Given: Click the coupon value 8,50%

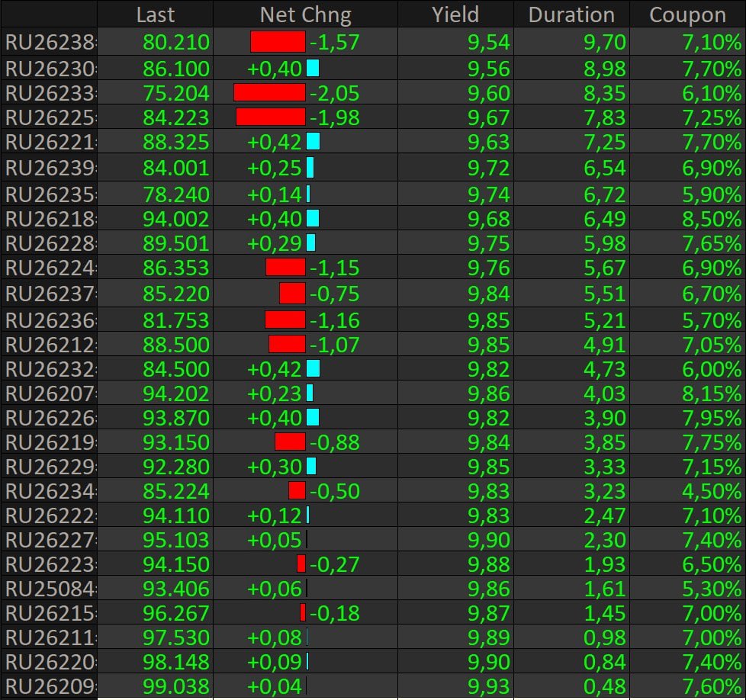Looking at the screenshot, I should (x=712, y=219).
